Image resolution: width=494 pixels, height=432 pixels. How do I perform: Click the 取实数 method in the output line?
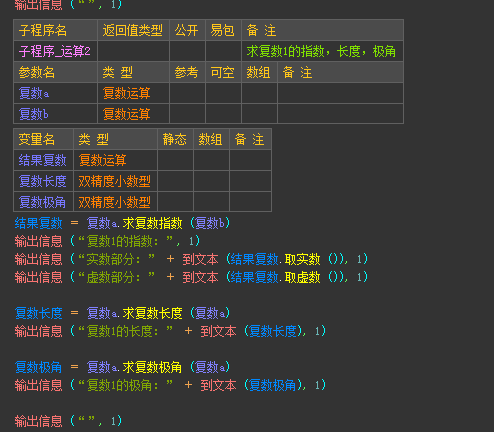coord(303,259)
